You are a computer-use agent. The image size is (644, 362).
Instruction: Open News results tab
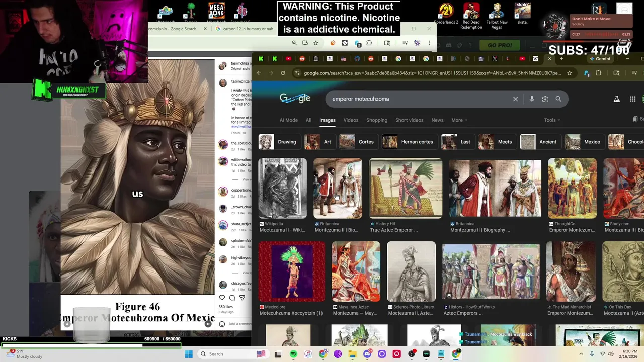click(437, 120)
